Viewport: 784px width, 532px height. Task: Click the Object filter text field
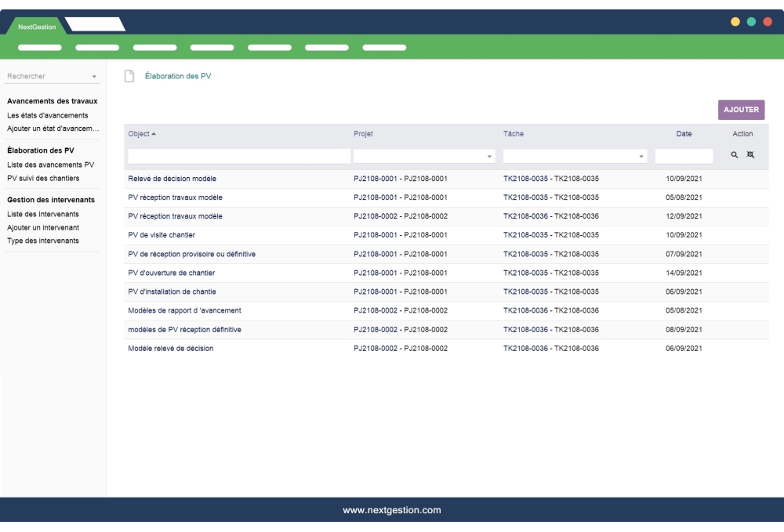click(238, 157)
